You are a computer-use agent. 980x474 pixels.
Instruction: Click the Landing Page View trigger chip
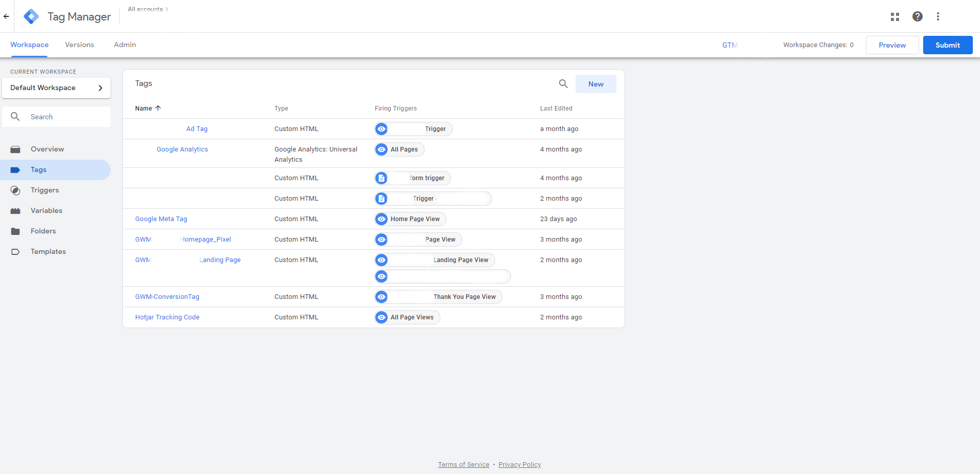click(435, 260)
